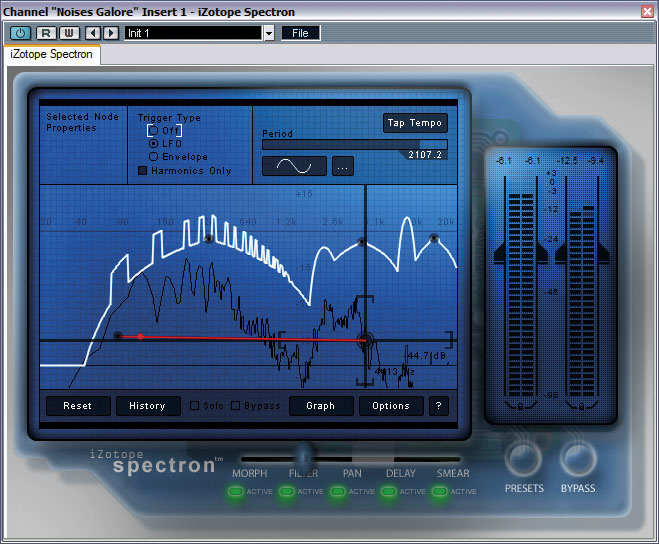Enable Write automation W button
Screen dimensions: 659x544
click(x=69, y=33)
